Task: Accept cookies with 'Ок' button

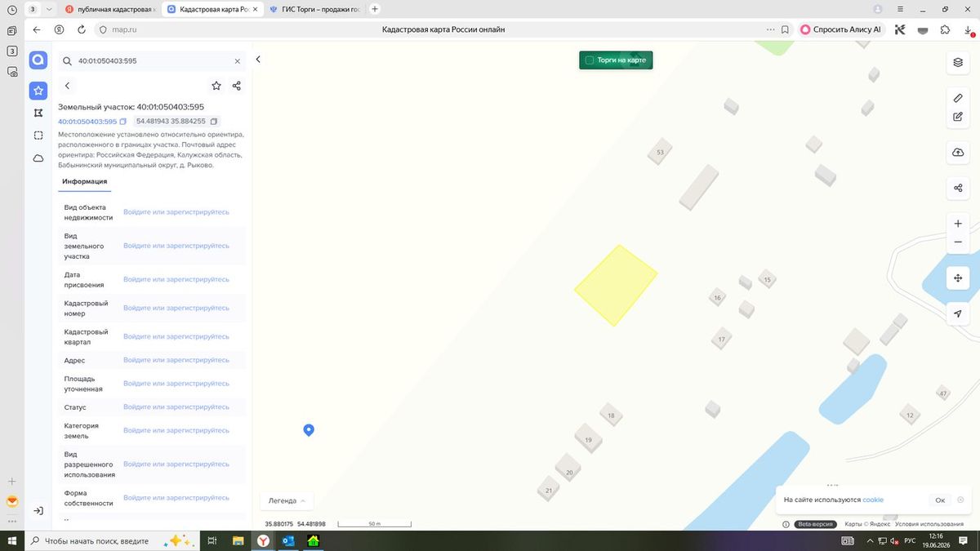Action: coord(940,500)
